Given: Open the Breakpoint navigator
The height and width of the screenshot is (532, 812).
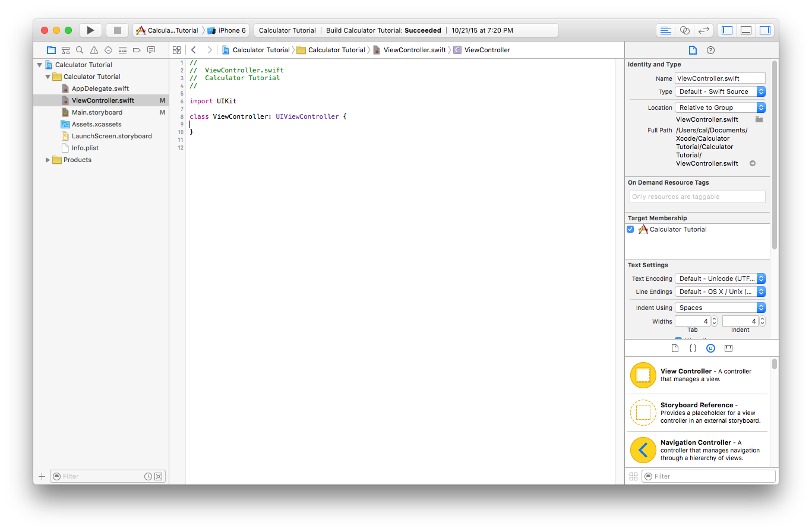Looking at the screenshot, I should (137, 50).
